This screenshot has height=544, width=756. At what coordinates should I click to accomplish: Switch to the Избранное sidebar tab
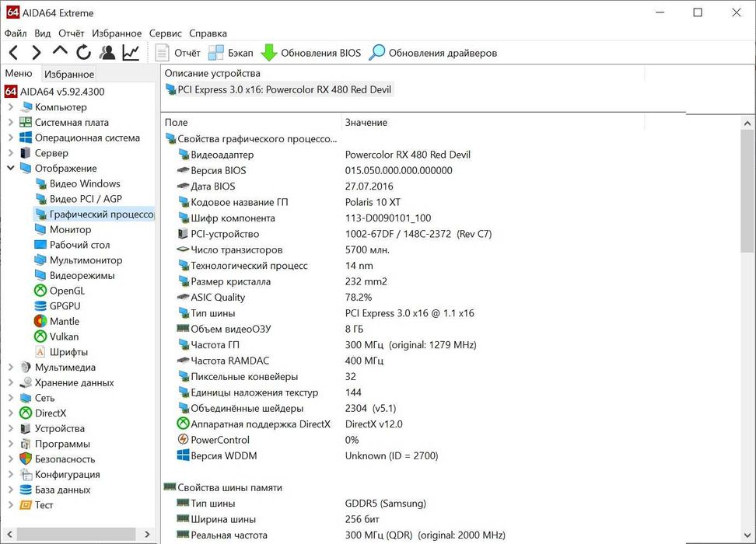[69, 74]
